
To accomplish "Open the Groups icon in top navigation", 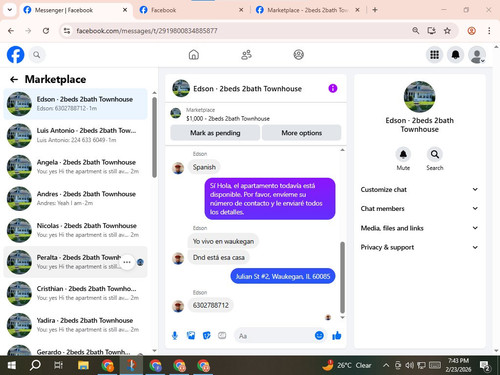I will pos(298,55).
